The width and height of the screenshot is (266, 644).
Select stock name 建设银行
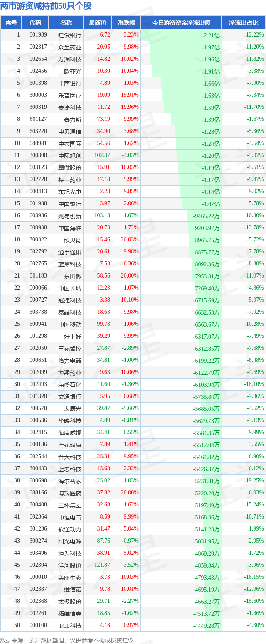point(70,35)
